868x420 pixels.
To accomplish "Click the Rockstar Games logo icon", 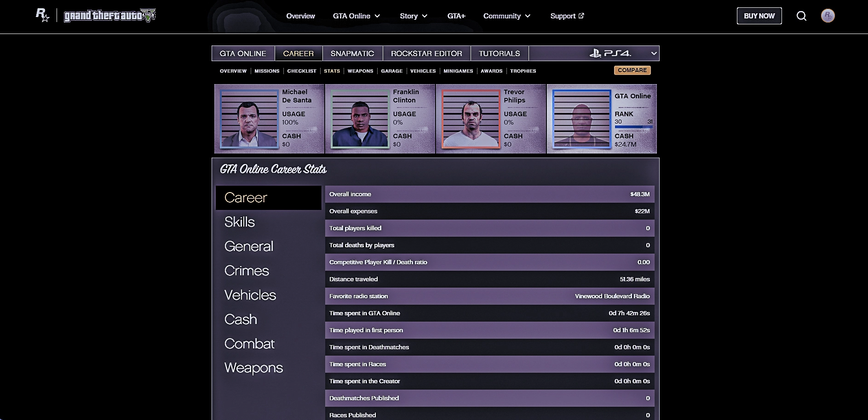I will pos(42,16).
